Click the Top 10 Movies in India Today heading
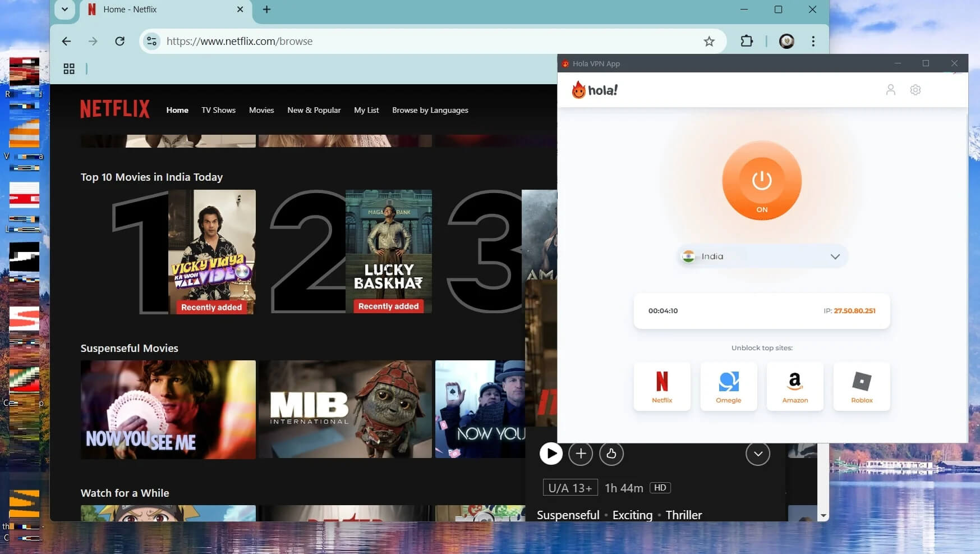Image resolution: width=980 pixels, height=554 pixels. tap(151, 177)
